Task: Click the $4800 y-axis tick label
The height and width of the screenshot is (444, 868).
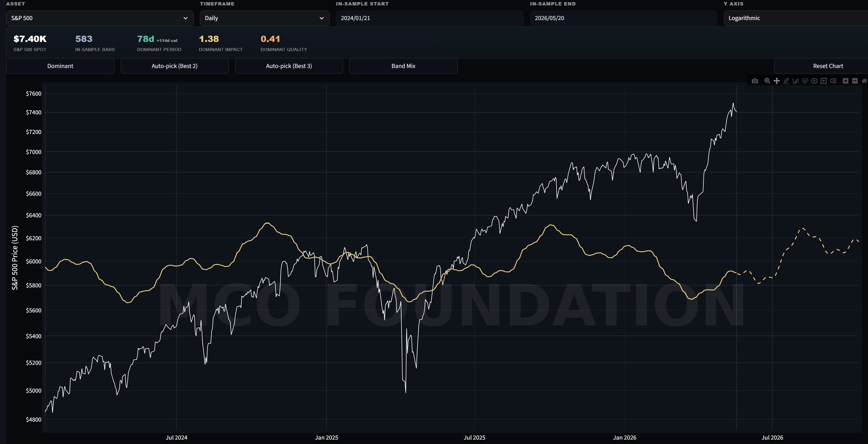Action: click(34, 420)
